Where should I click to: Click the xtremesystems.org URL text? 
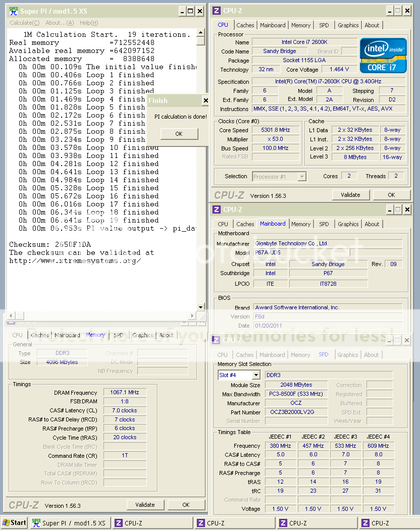[x=75, y=261]
